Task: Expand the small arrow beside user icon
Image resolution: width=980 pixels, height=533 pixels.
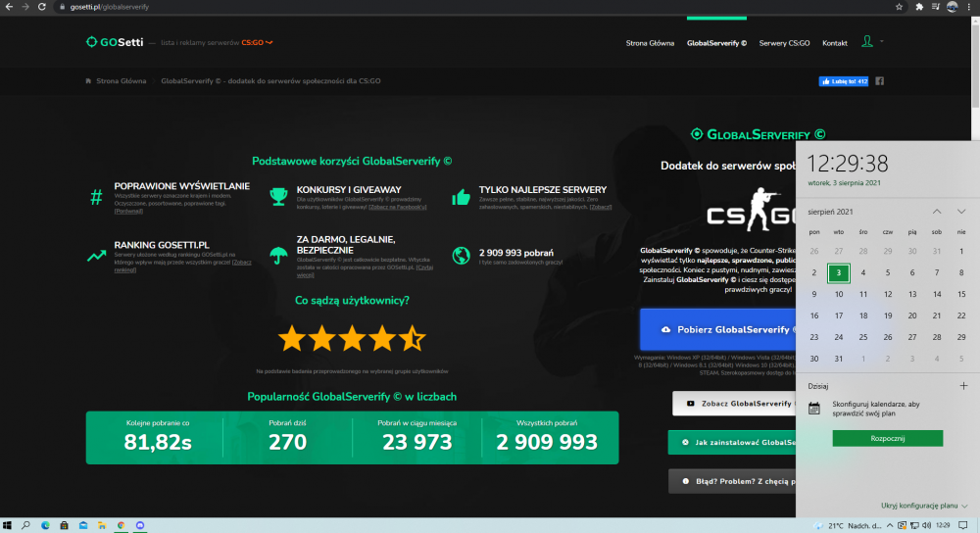Action: click(881, 41)
